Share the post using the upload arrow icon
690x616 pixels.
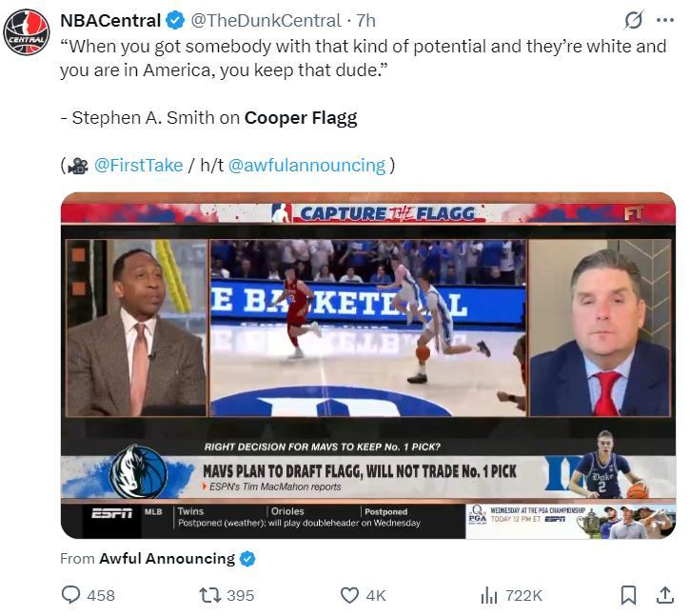click(665, 595)
